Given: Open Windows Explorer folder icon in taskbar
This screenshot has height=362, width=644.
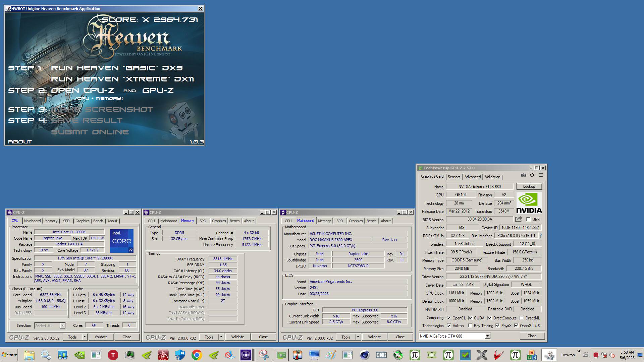Looking at the screenshot, I should coord(29,355).
